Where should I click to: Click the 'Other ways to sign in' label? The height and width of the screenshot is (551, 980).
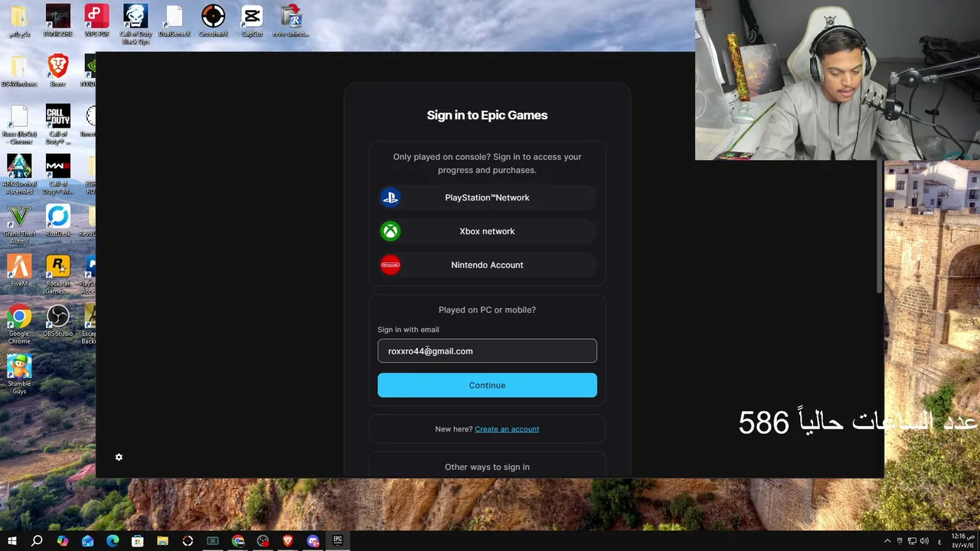(x=487, y=467)
